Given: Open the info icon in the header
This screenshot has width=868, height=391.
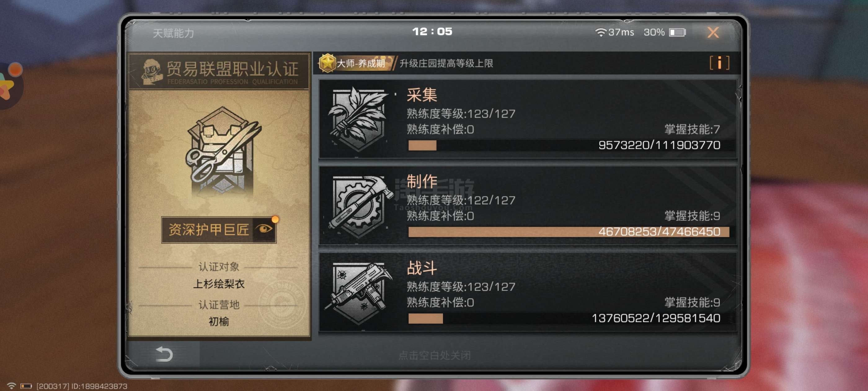Looking at the screenshot, I should point(720,63).
